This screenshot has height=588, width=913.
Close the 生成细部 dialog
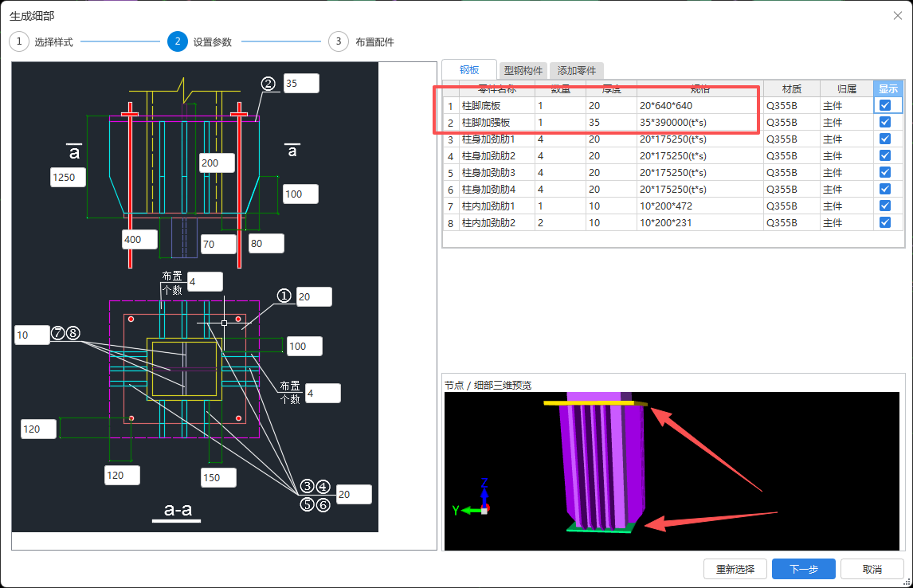(898, 15)
